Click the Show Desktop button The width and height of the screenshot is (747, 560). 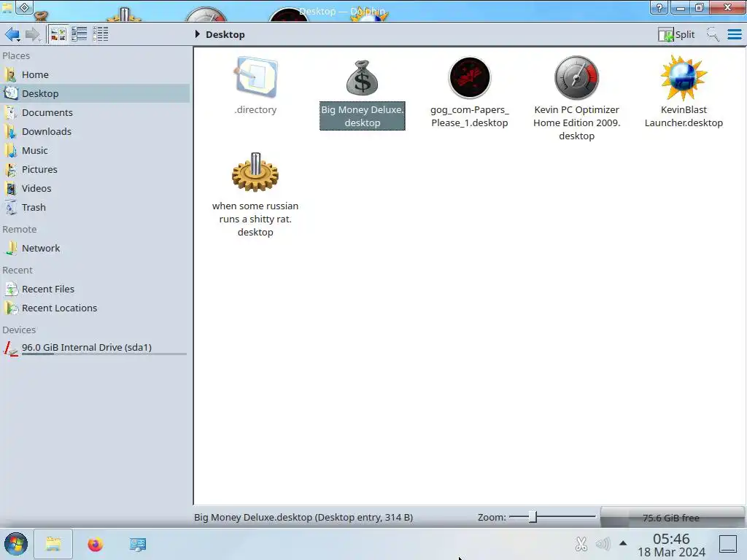point(727,544)
